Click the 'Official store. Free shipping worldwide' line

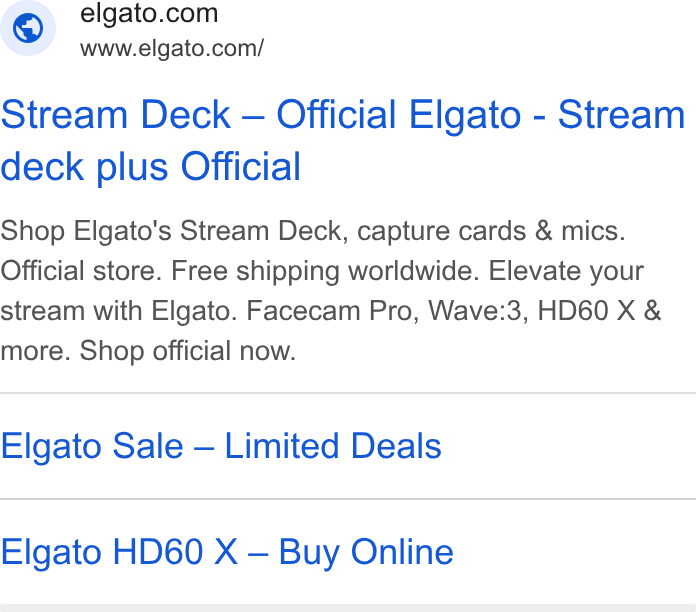(322, 271)
